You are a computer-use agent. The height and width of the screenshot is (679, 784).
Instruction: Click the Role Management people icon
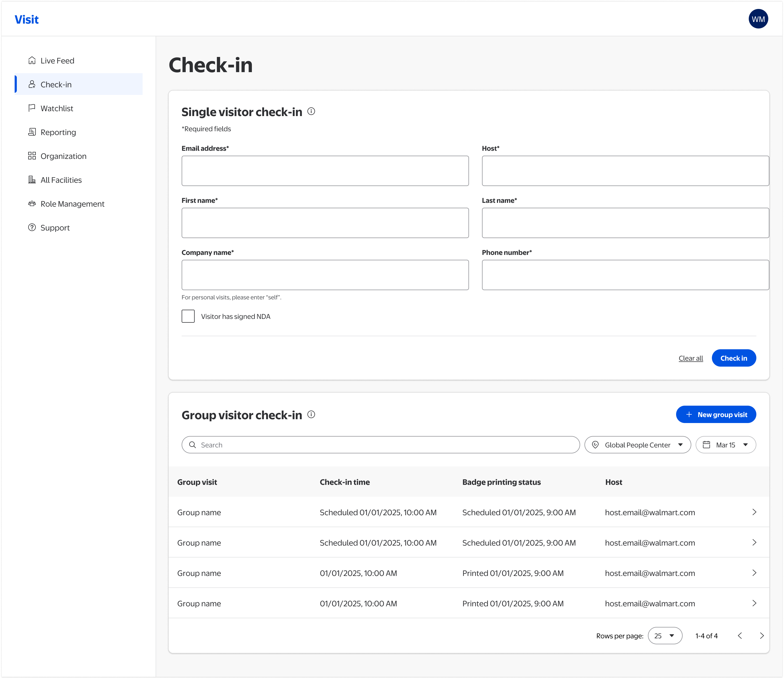(x=32, y=204)
